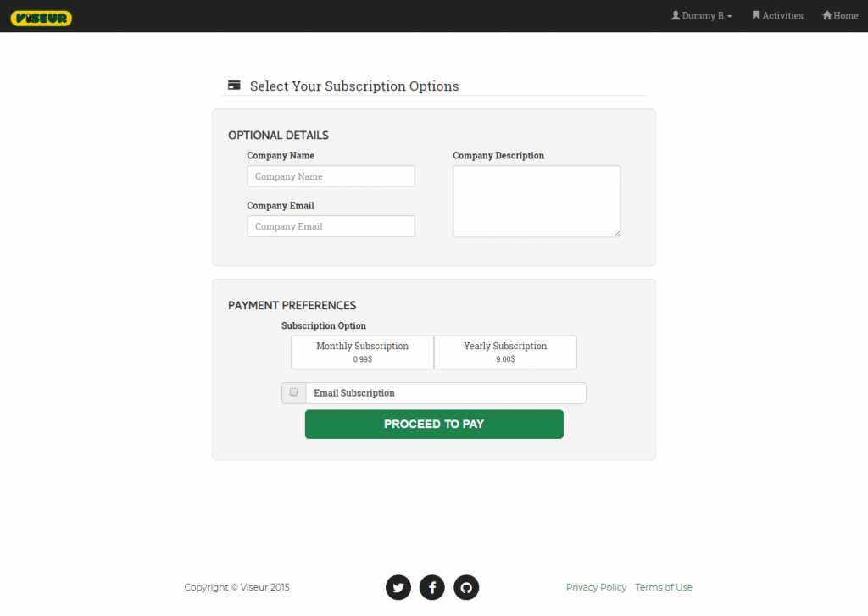Expand the Dummy B user dropdown caret
The height and width of the screenshot is (616, 868).
[x=730, y=17]
